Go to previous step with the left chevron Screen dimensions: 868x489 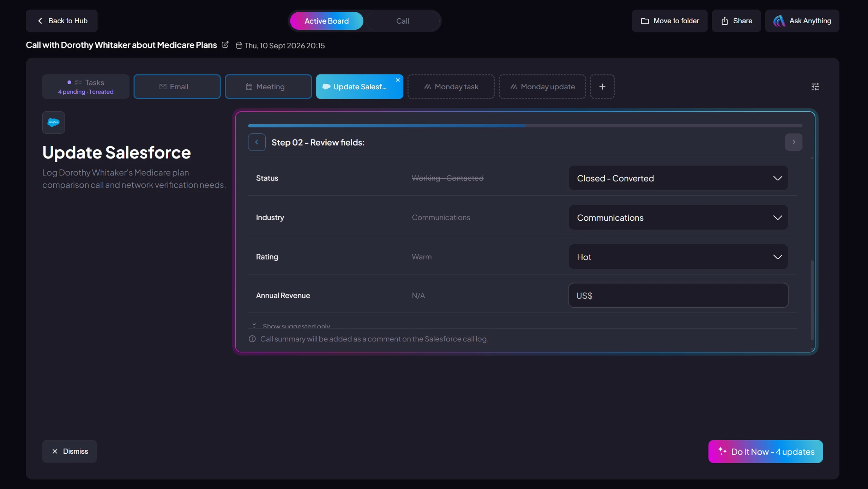pos(257,142)
